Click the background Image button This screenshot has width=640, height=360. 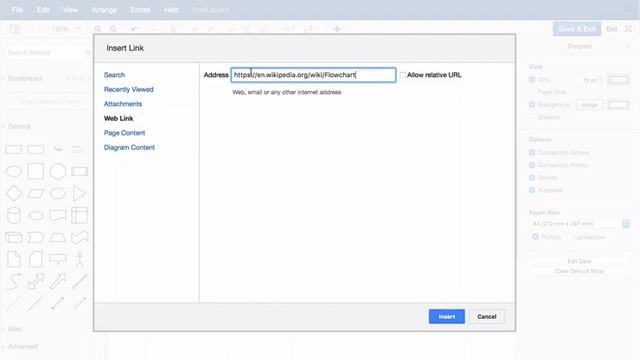589,105
